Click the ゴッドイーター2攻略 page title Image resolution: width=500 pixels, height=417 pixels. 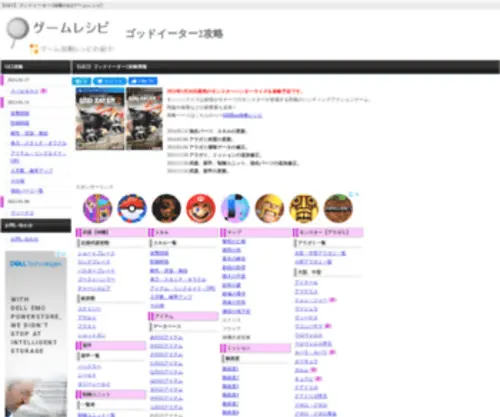pos(174,34)
